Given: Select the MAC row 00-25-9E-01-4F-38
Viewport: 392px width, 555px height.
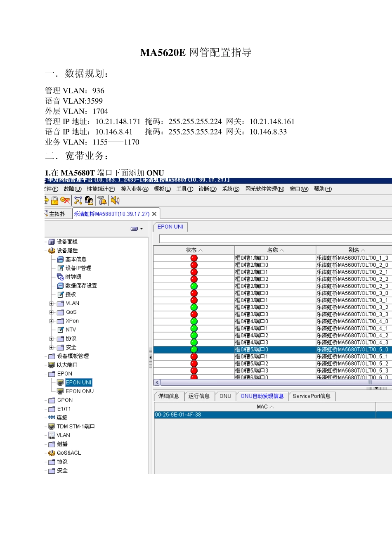Looking at the screenshot, I should (273, 415).
